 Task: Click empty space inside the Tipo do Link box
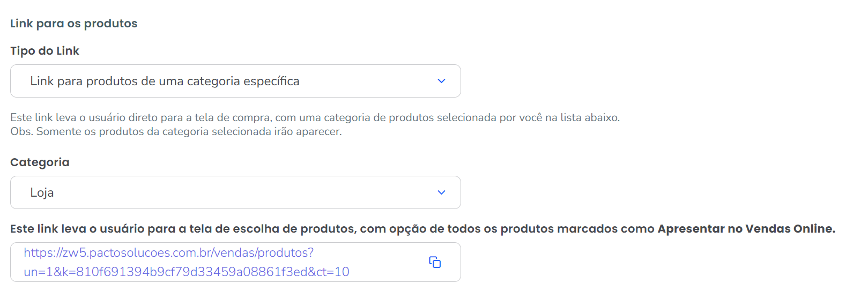370,81
